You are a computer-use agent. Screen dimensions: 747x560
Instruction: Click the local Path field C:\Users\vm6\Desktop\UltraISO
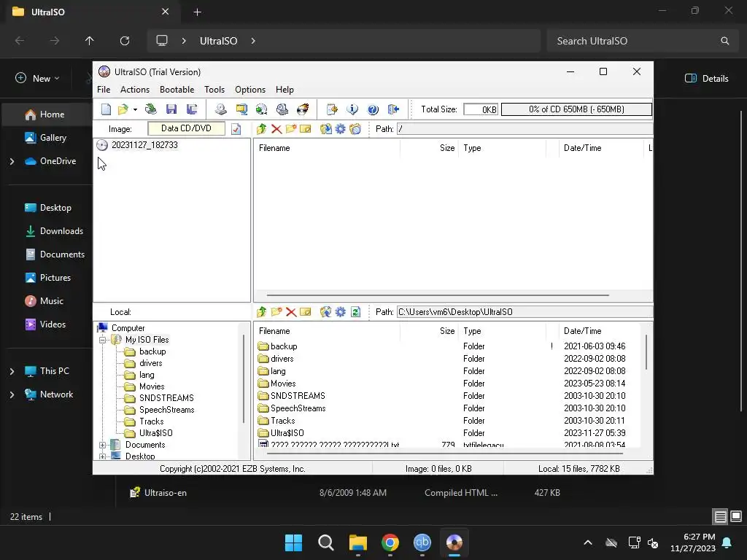click(x=525, y=312)
